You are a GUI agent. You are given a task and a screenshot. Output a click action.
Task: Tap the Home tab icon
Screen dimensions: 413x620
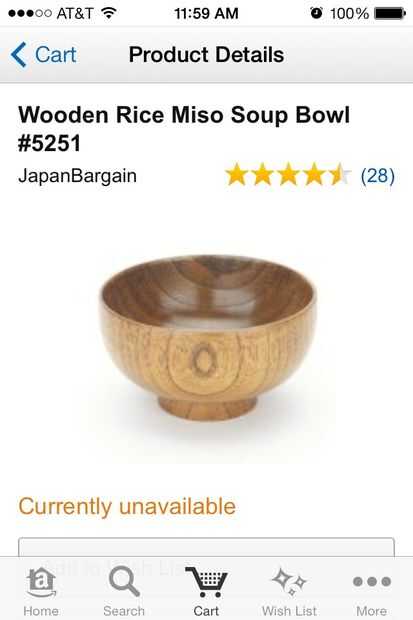point(41,582)
